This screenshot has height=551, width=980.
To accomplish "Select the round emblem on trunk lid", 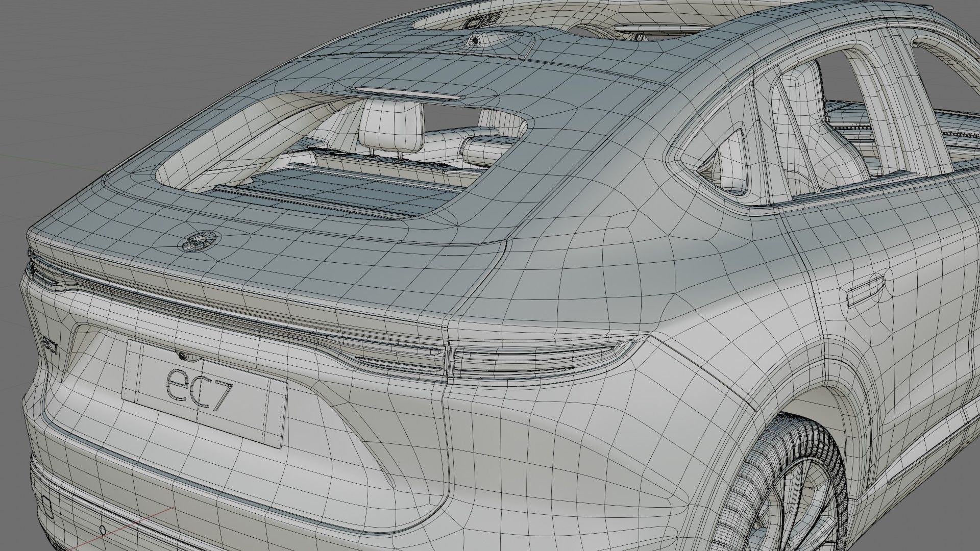I will [x=200, y=240].
